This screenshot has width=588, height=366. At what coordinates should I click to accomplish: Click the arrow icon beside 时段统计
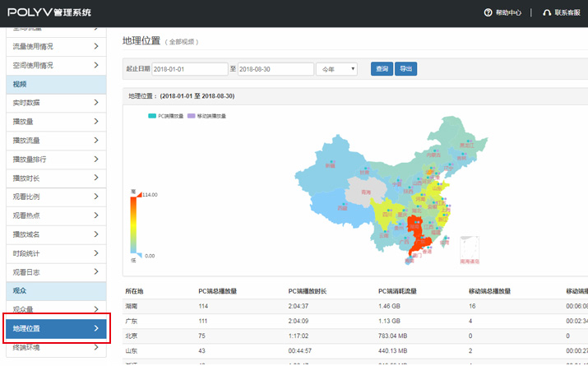click(x=96, y=253)
